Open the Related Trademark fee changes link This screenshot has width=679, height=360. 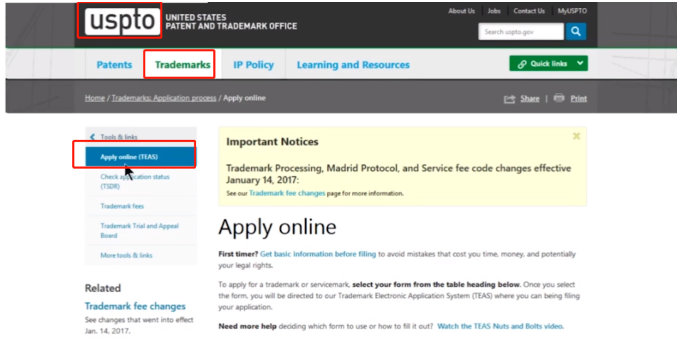(135, 306)
